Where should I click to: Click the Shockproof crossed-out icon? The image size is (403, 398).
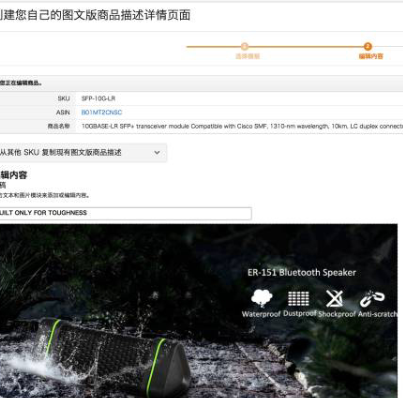point(334,298)
